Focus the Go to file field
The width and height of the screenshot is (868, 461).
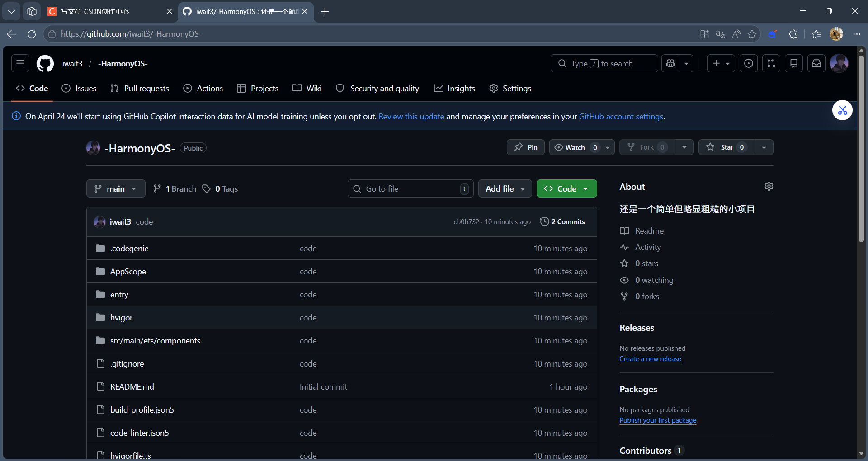coord(410,188)
